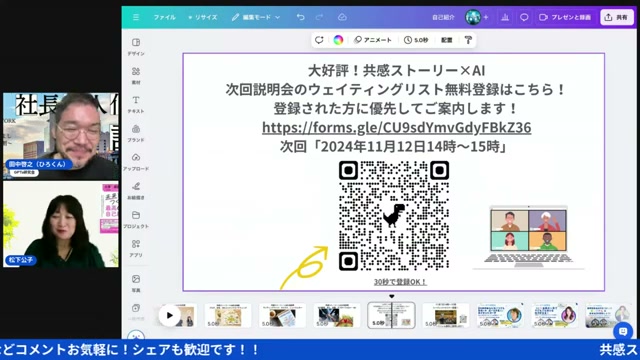
Task: Select the second slide thumbnail
Action: coord(228,315)
